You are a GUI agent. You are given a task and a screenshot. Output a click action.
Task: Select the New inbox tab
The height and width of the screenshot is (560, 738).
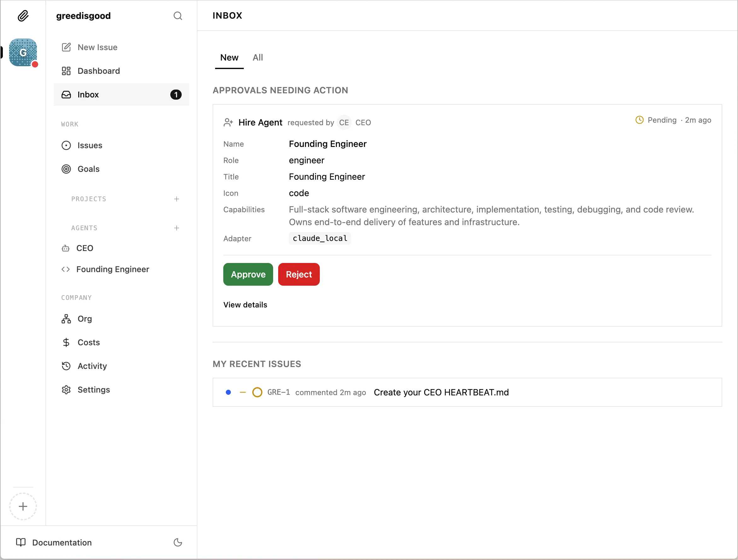point(229,57)
